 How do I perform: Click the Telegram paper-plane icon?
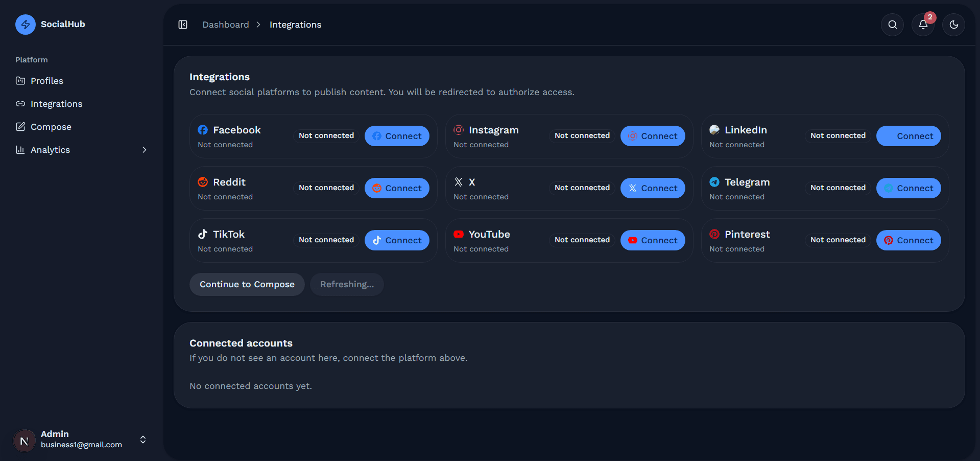coord(714,182)
